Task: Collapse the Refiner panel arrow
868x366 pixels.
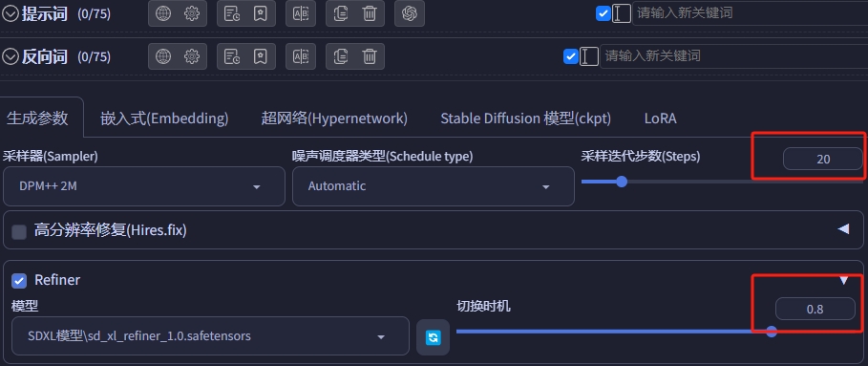Action: pyautogui.click(x=843, y=280)
